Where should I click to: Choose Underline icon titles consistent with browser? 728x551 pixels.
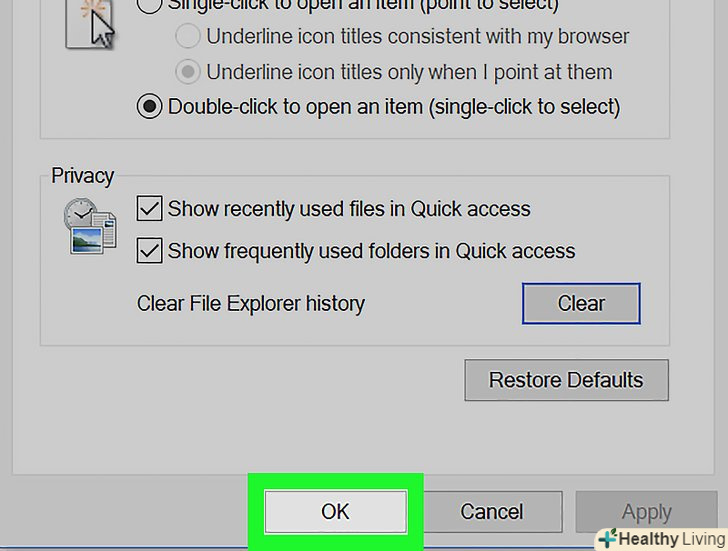(187, 37)
